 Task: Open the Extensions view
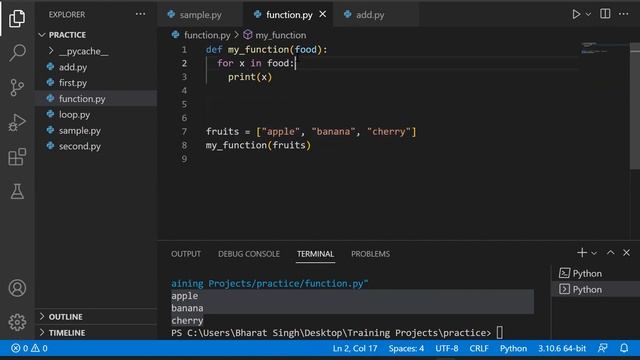point(17,157)
